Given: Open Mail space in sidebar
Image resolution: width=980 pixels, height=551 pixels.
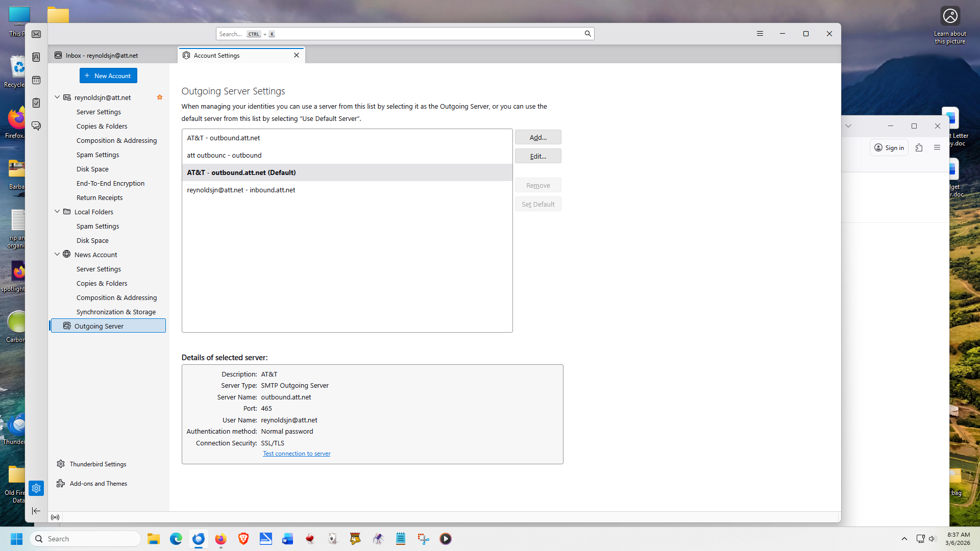Looking at the screenshot, I should [36, 34].
